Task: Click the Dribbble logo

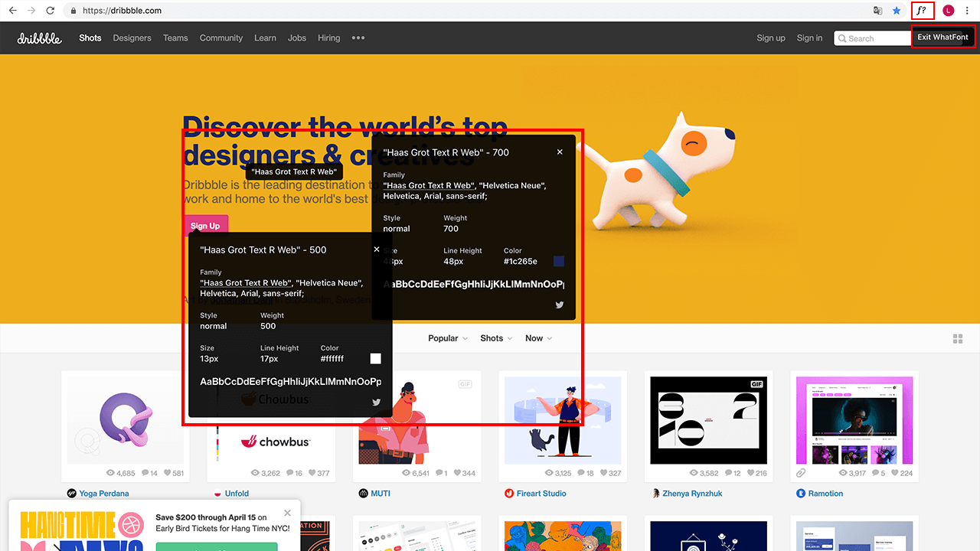Action: point(40,38)
